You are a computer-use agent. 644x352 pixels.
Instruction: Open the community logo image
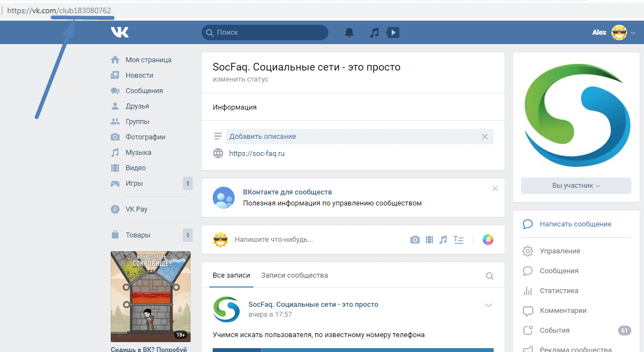coord(577,116)
